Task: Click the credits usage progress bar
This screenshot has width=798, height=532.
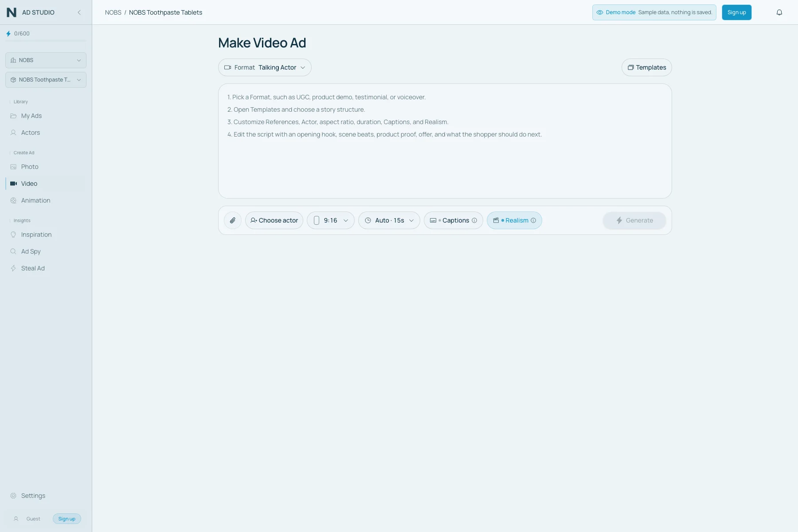Action: 46,41
